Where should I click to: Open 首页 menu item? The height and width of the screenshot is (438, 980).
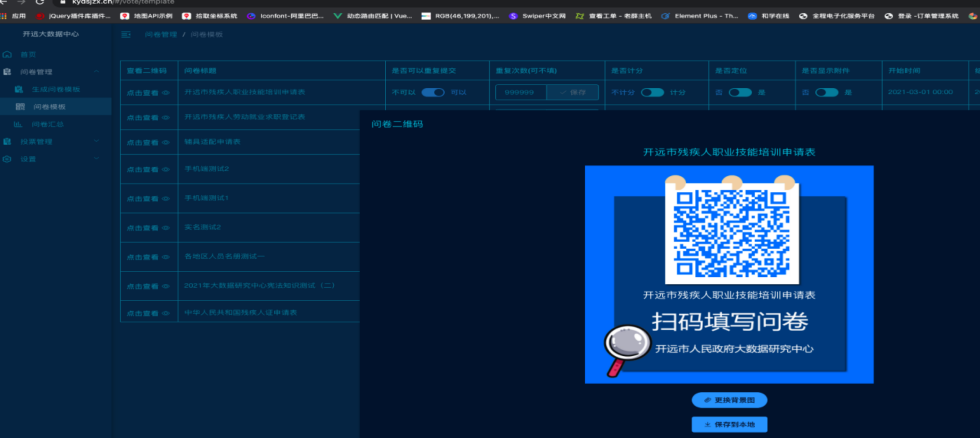[28, 54]
